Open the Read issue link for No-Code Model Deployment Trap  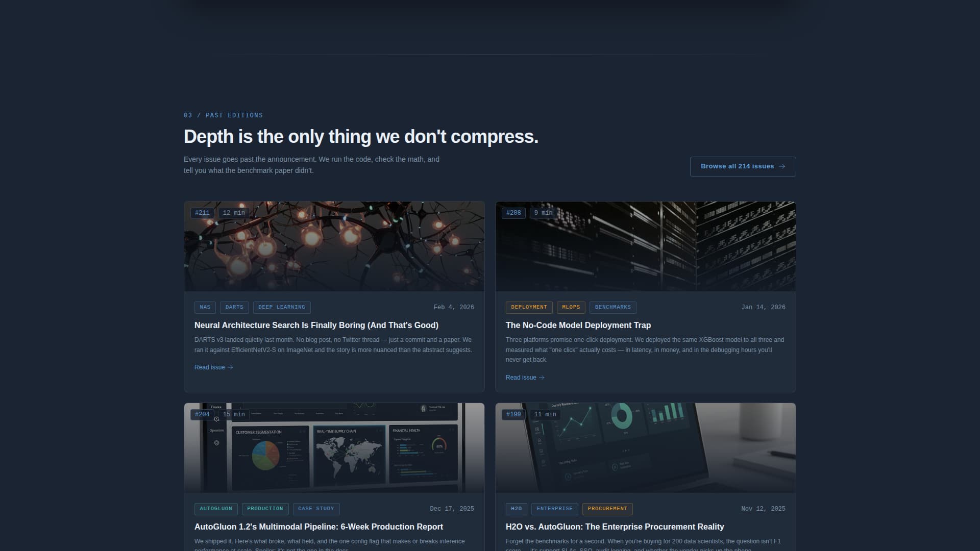(525, 378)
